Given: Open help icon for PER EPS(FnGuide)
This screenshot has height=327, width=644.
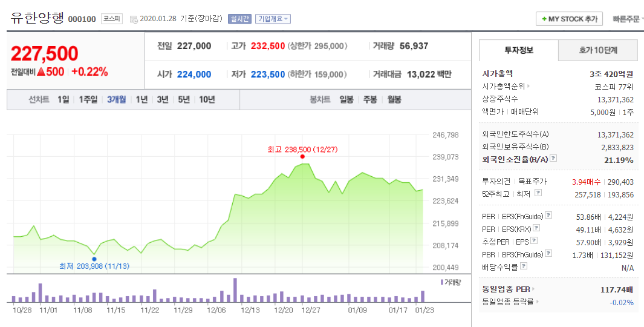Looking at the screenshot, I should point(548,215).
